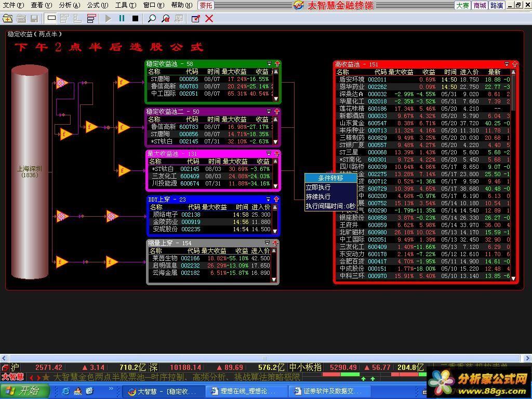This screenshot has height=399, width=532.
Task: Click the formula node feeding 稳定收益池
Action: click(123, 82)
